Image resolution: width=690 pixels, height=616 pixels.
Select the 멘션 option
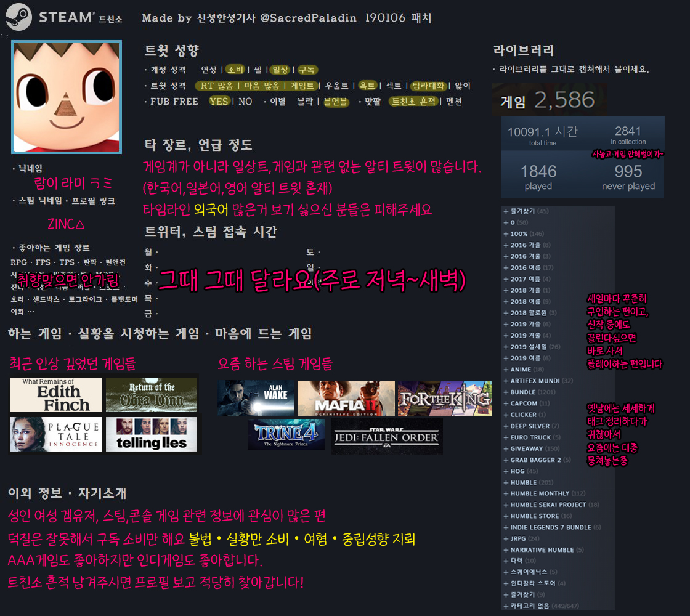pyautogui.click(x=453, y=101)
